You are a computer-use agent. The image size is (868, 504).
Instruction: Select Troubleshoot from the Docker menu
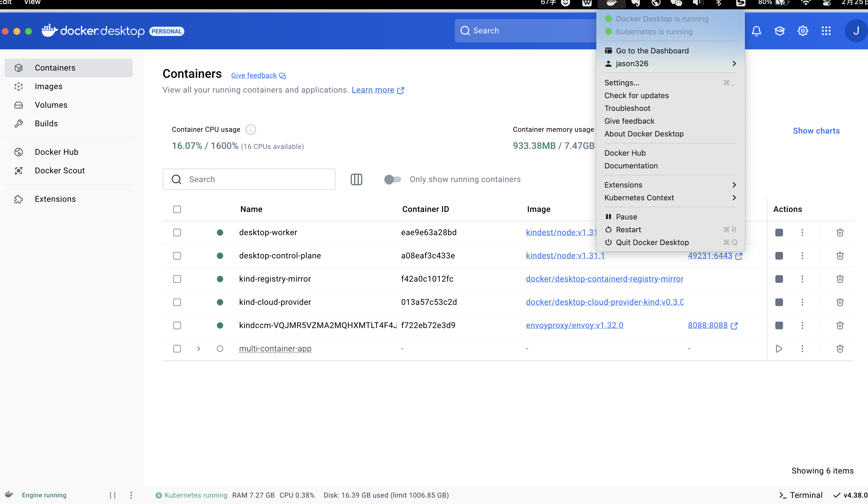[x=627, y=108]
